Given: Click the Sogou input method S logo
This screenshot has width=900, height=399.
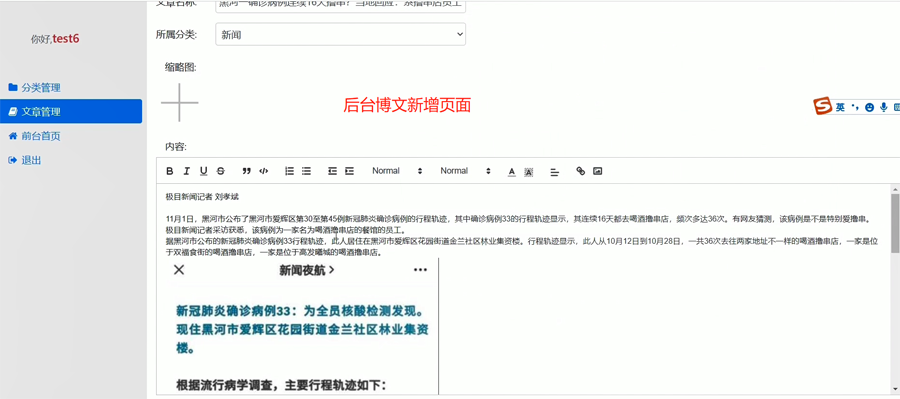Looking at the screenshot, I should pos(823,106).
